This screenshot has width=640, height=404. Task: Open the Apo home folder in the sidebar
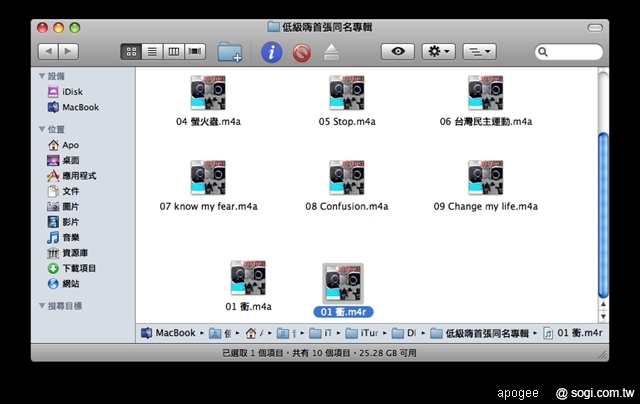(63, 145)
